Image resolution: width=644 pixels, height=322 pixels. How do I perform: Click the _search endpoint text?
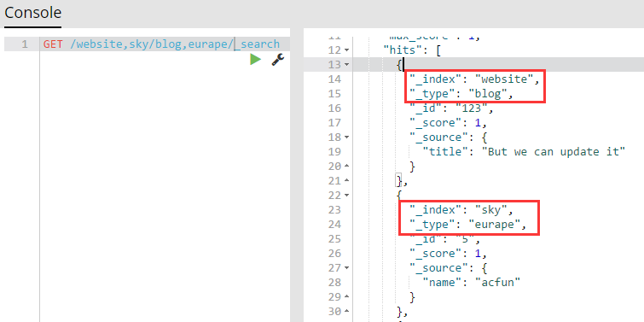[x=258, y=44]
